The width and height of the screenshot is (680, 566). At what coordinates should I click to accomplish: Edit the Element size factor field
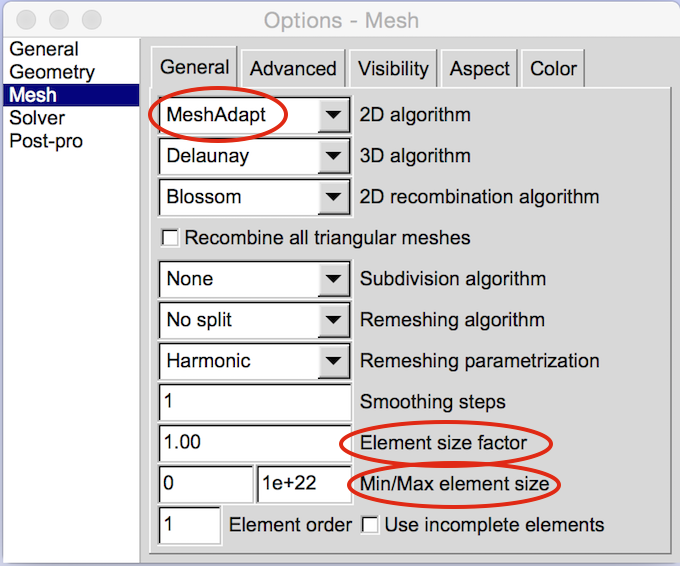pyautogui.click(x=254, y=443)
